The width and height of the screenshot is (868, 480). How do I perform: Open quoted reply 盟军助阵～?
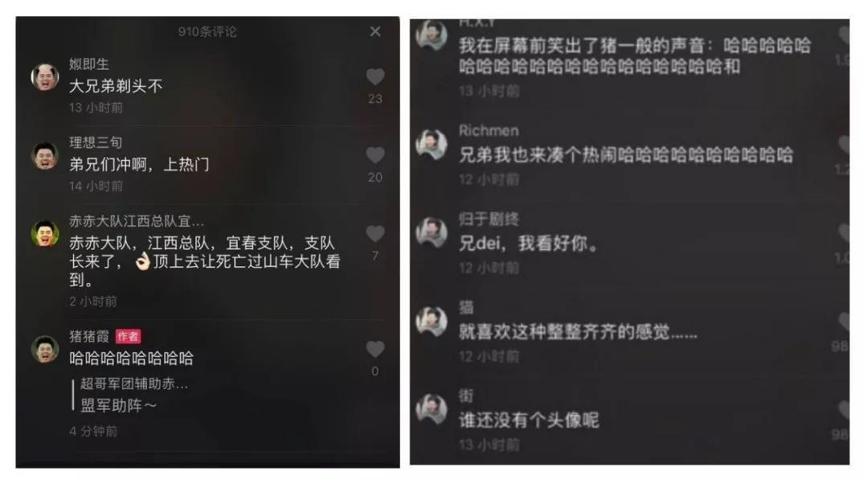(x=118, y=405)
